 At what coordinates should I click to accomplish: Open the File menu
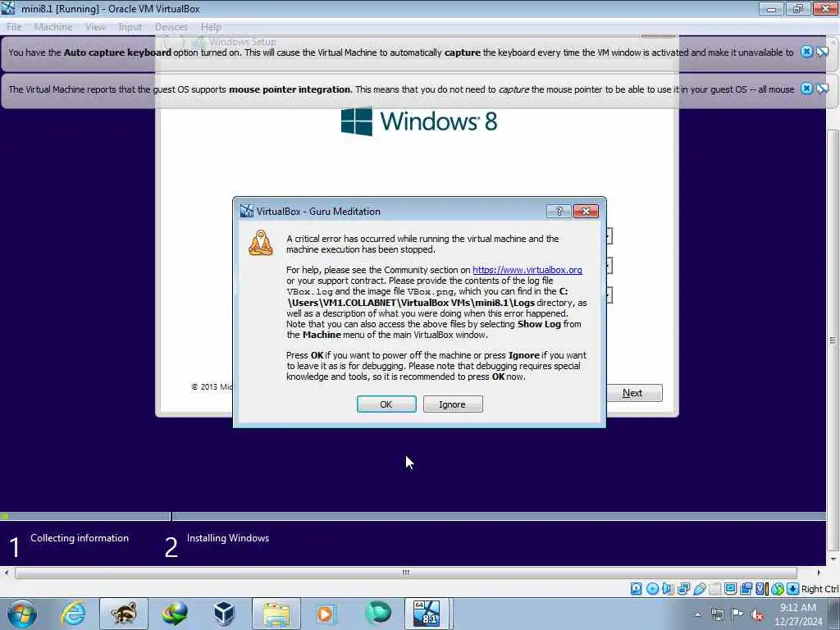(x=14, y=27)
